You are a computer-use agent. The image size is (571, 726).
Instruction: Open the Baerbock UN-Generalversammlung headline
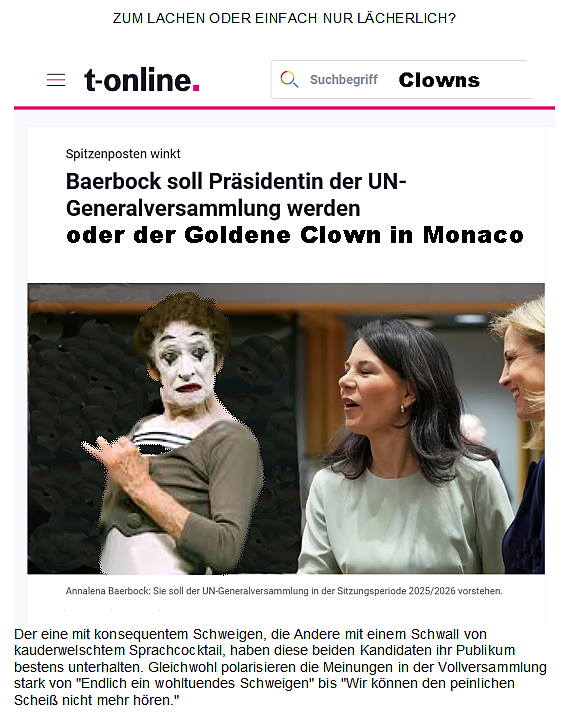tap(236, 194)
